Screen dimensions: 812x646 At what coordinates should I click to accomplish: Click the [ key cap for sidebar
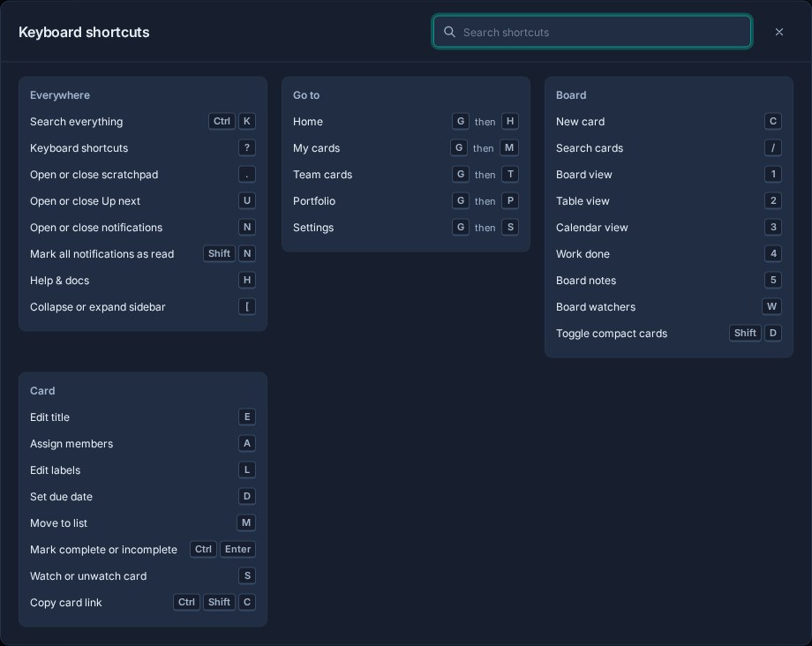pos(247,306)
